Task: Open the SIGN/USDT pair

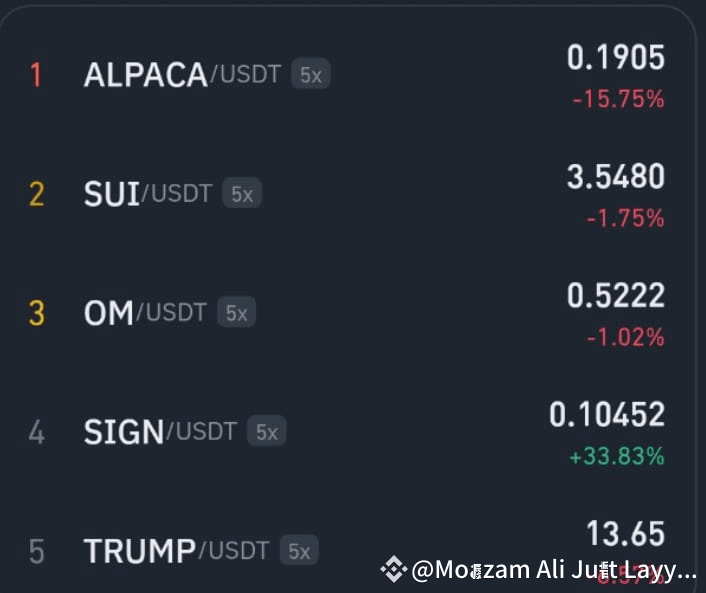Action: (160, 431)
